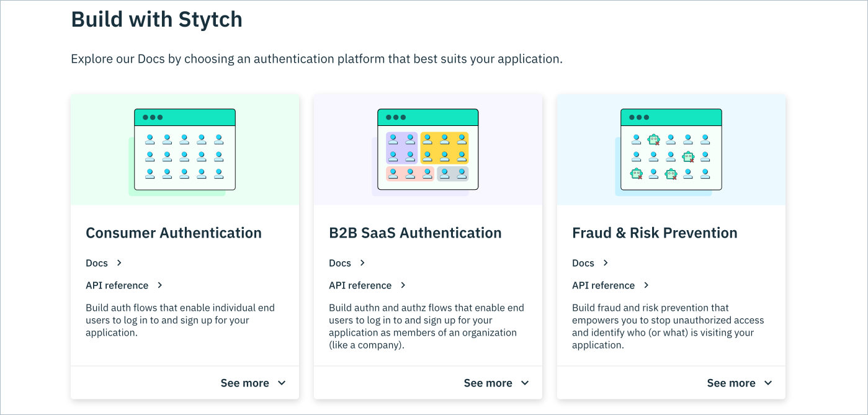Open Docs link under Fraud & Risk Prevention
The image size is (868, 415).
pyautogui.click(x=591, y=263)
